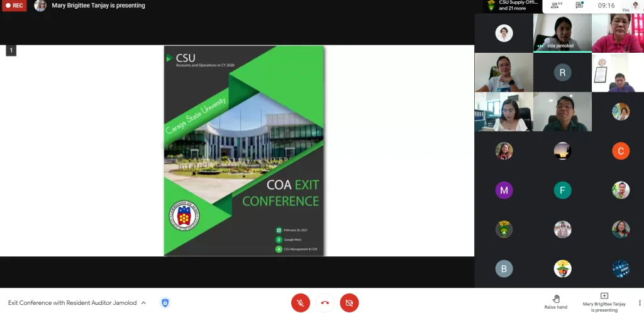This screenshot has height=313, width=644.
Task: Turn on the camera
Action: click(349, 303)
